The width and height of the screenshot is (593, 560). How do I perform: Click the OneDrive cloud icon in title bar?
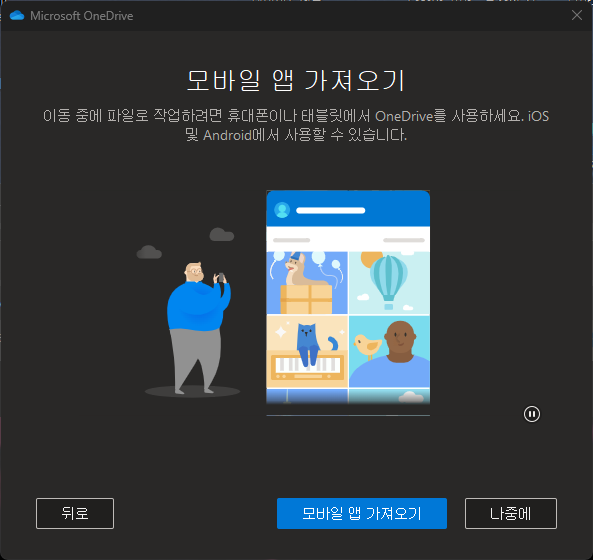17,16
